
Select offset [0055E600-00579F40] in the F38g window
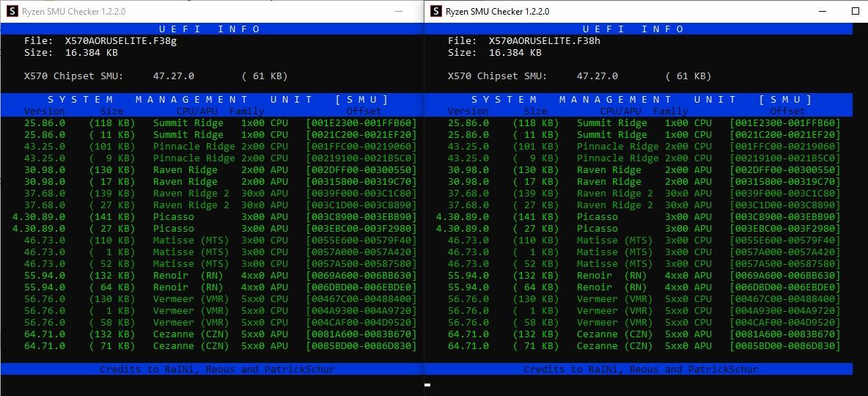[361, 241]
